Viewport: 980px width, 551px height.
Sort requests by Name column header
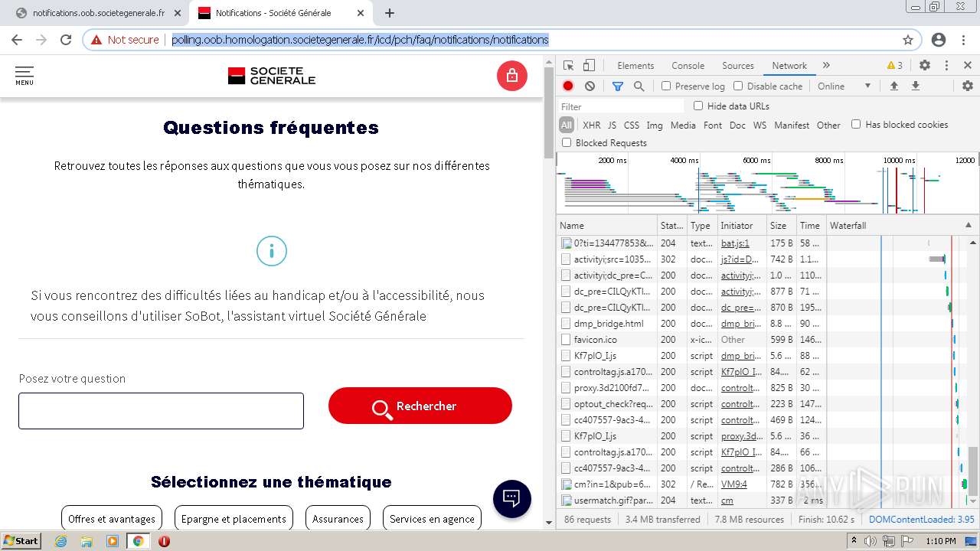(x=607, y=225)
